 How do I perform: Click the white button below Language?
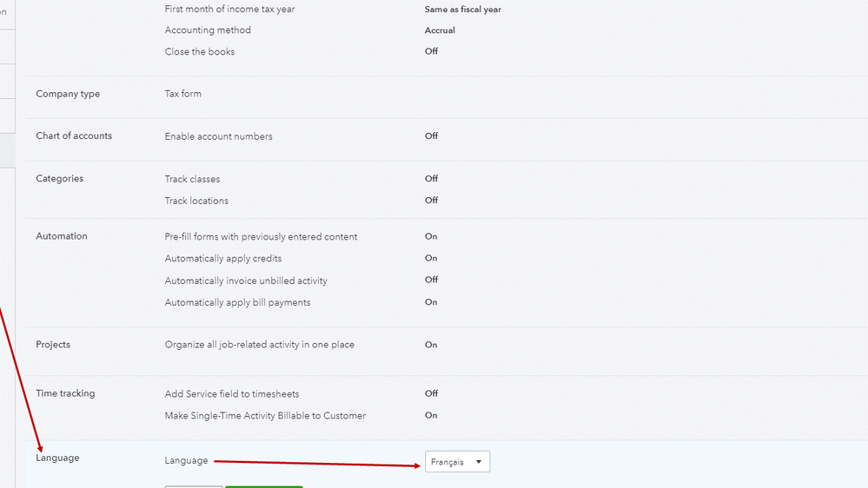[x=194, y=485]
